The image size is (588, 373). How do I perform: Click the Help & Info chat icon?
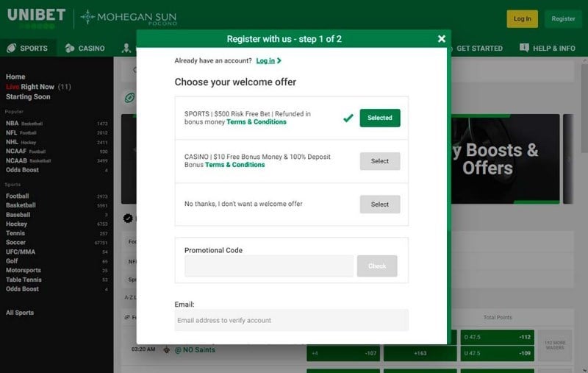click(x=524, y=48)
